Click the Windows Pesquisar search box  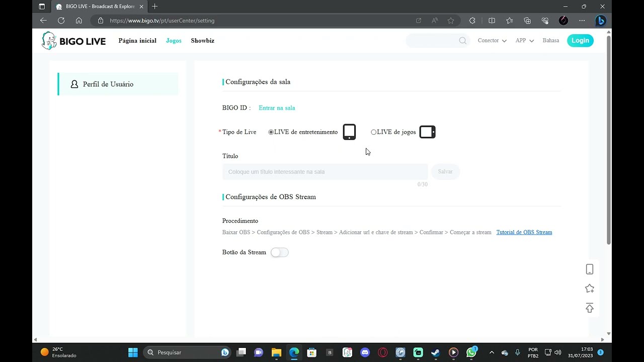coord(188,352)
